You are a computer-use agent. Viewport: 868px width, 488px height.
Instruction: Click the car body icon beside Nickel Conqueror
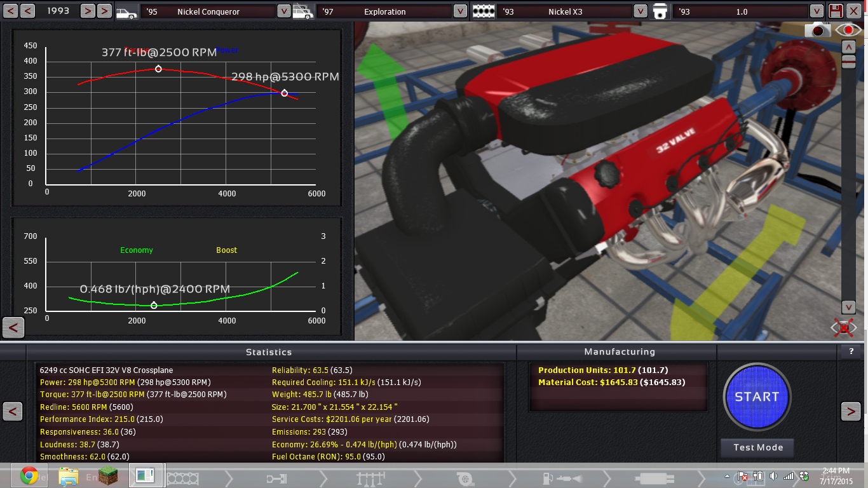click(x=126, y=11)
